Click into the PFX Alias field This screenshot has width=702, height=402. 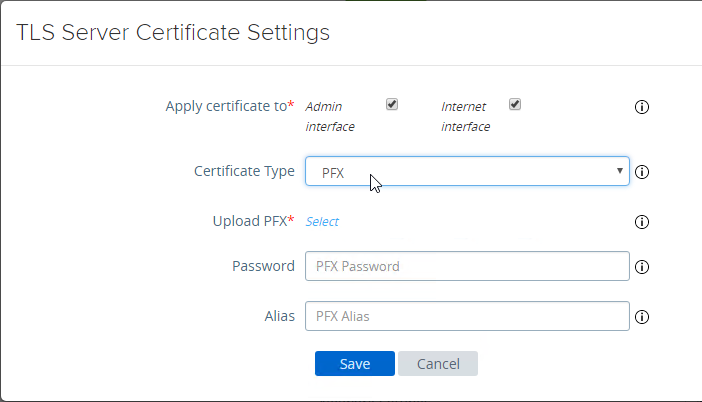(x=466, y=317)
